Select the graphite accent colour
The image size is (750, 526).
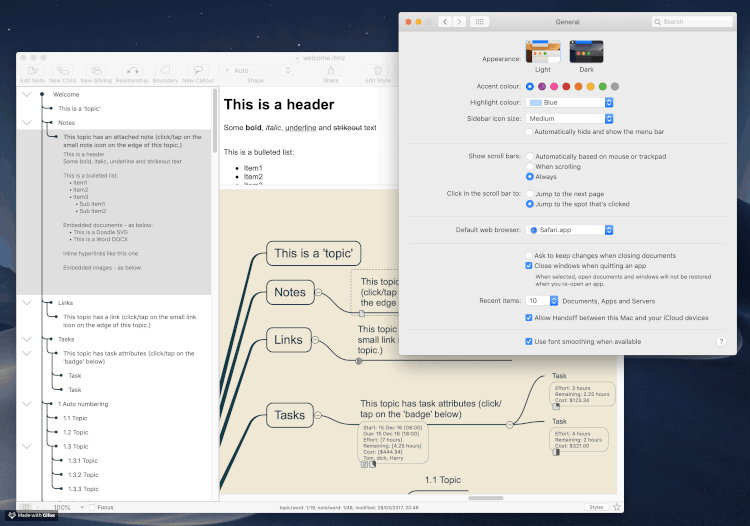pos(615,87)
